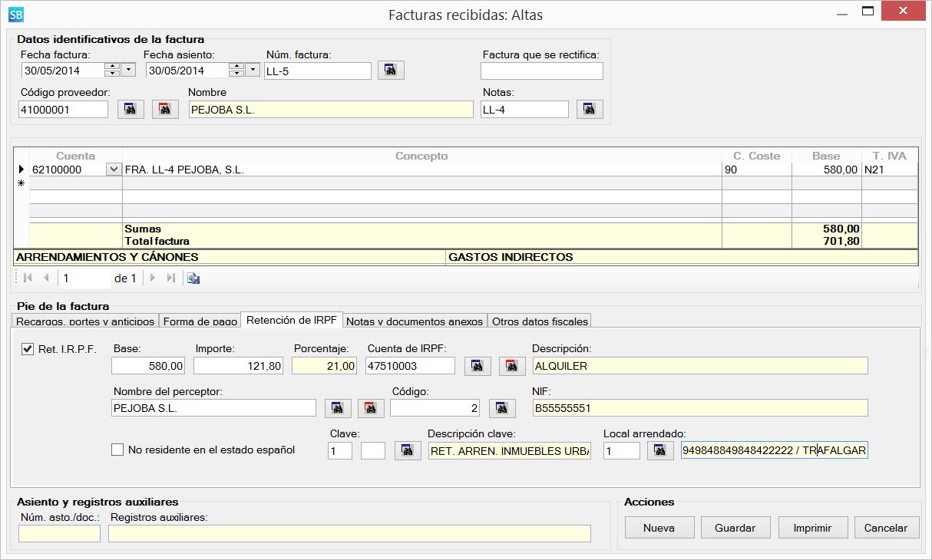Click the Imprimir button
The width and height of the screenshot is (932, 560).
click(x=813, y=528)
